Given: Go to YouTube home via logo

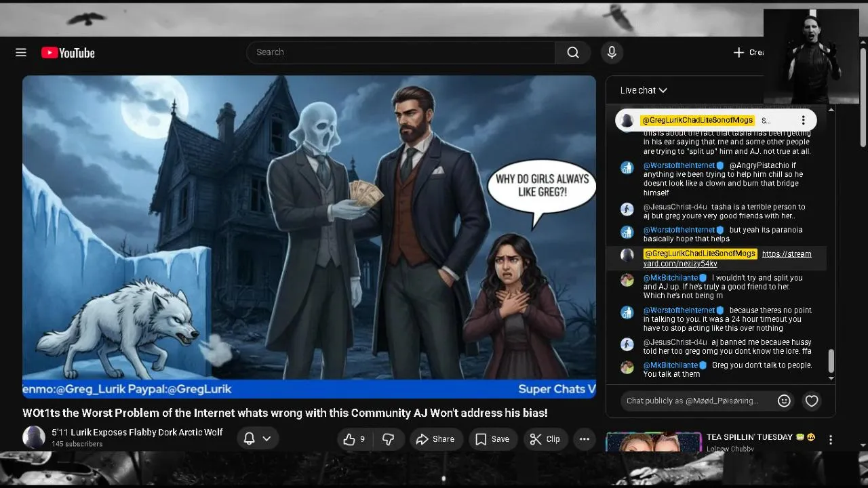Looking at the screenshot, I should click(x=68, y=53).
